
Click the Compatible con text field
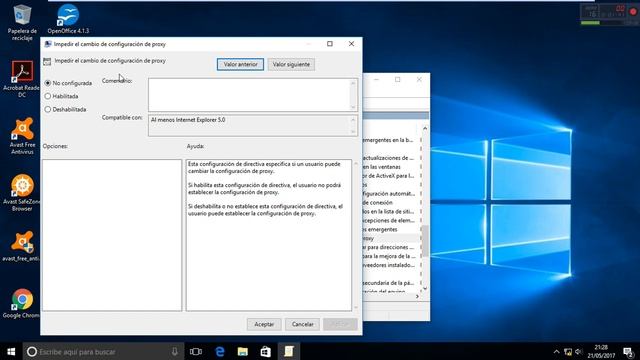(249, 125)
